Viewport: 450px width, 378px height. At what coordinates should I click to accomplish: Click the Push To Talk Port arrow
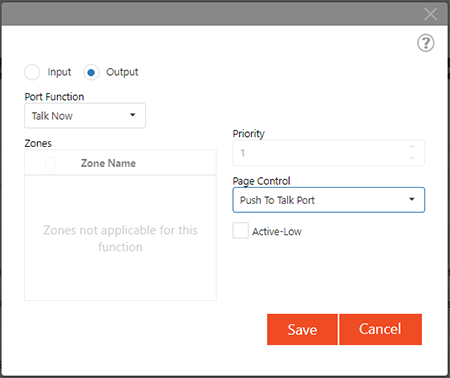(x=412, y=199)
